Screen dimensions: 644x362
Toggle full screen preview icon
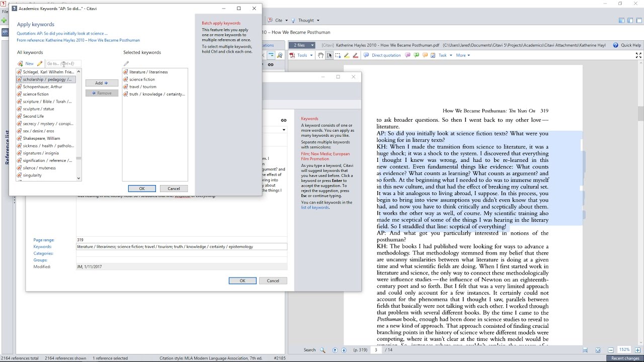click(639, 55)
